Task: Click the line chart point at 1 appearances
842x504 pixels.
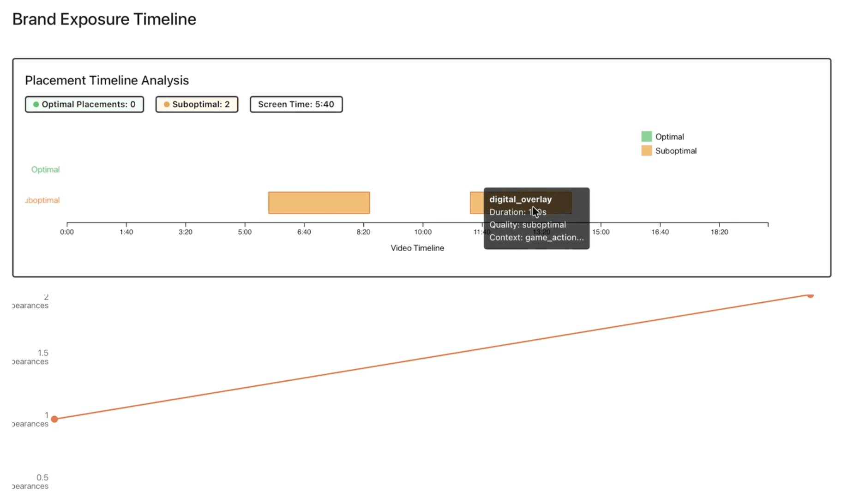Action: click(54, 419)
